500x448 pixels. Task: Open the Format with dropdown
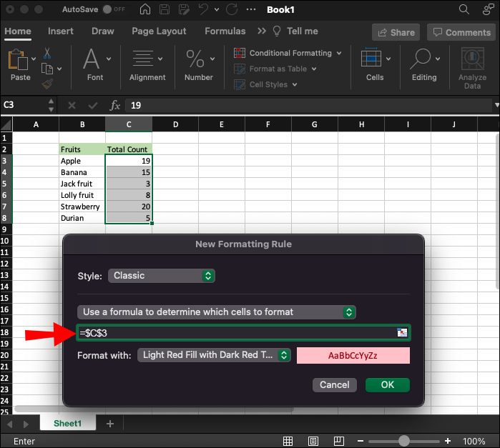coord(214,355)
